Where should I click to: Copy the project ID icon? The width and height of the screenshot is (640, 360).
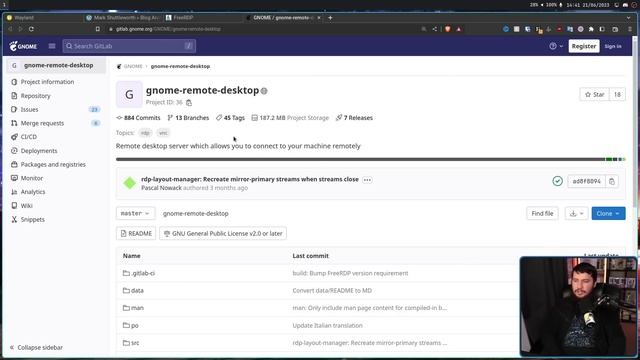point(189,102)
